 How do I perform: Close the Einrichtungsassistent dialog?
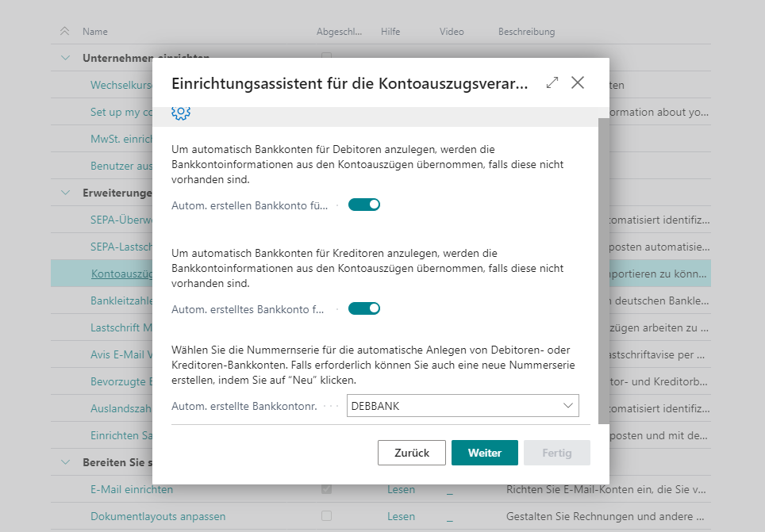578,82
